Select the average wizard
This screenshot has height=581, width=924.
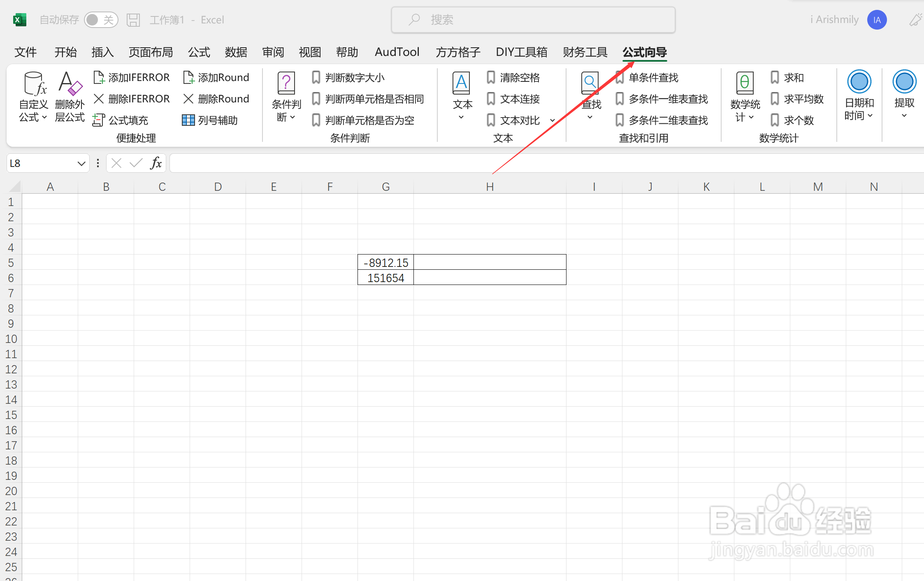pos(797,99)
